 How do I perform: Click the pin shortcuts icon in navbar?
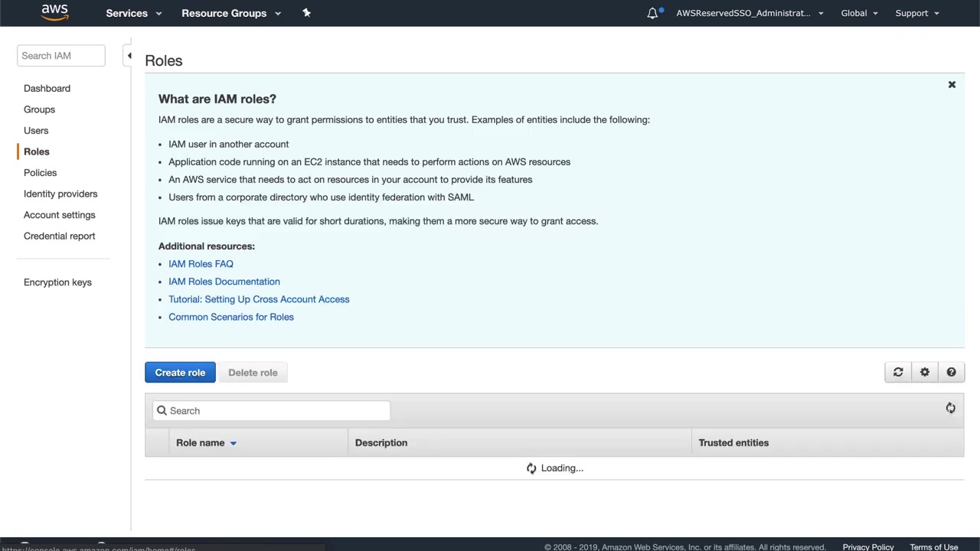pyautogui.click(x=306, y=12)
